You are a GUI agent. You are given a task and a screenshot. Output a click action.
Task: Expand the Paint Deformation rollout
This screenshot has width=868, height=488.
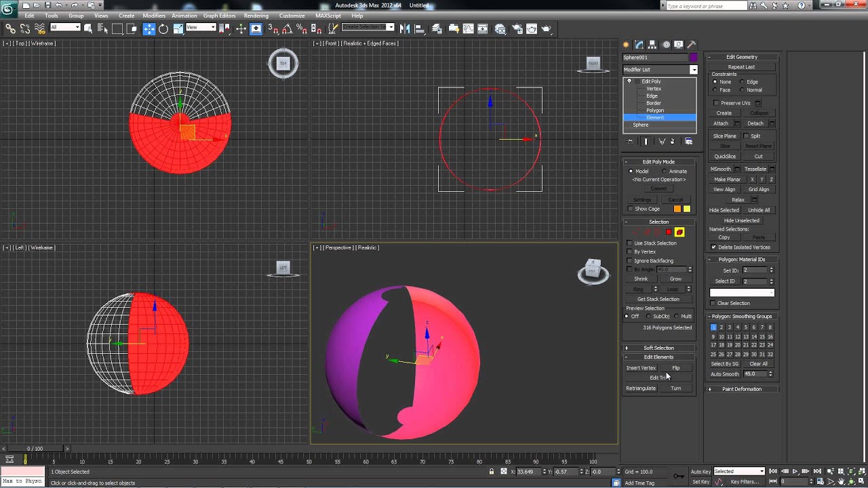point(742,390)
